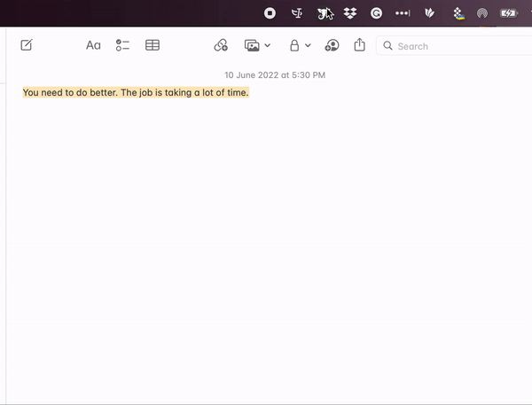Add a table to the note
The height and width of the screenshot is (405, 532).
(x=153, y=45)
